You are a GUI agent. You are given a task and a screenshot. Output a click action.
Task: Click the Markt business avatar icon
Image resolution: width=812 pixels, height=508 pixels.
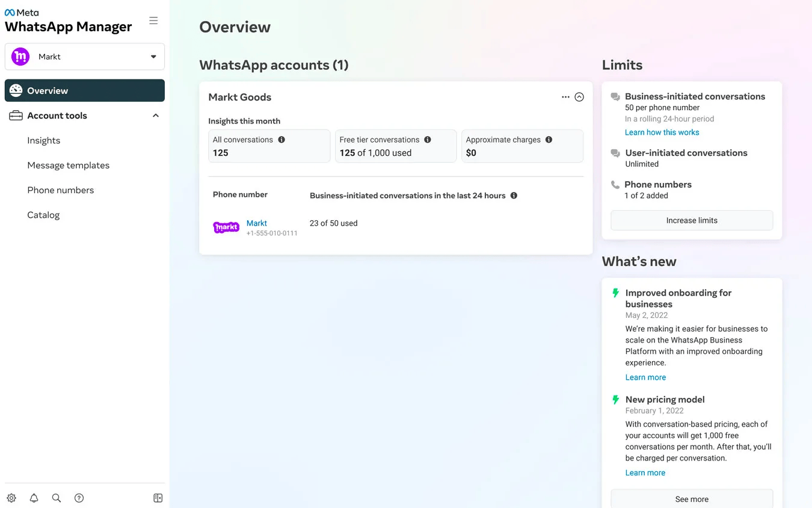20,56
